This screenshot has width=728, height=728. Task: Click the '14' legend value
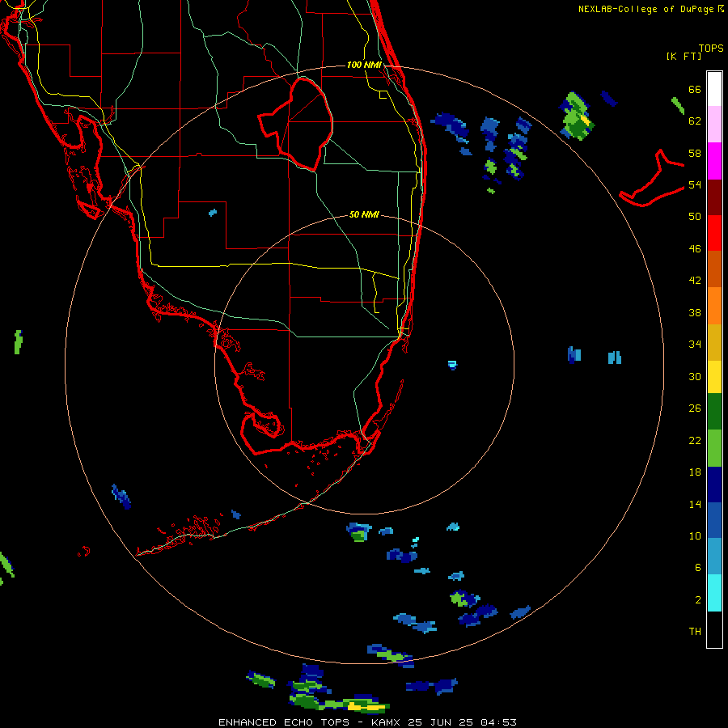(695, 504)
